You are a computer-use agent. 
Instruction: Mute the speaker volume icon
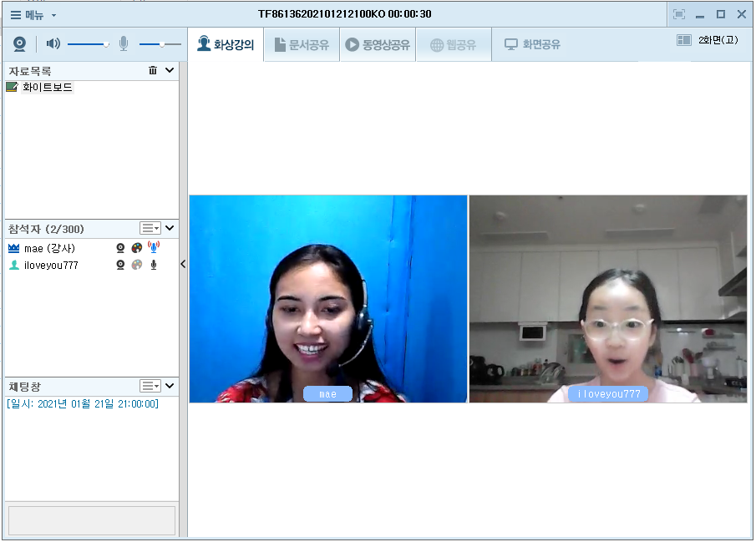coord(53,44)
